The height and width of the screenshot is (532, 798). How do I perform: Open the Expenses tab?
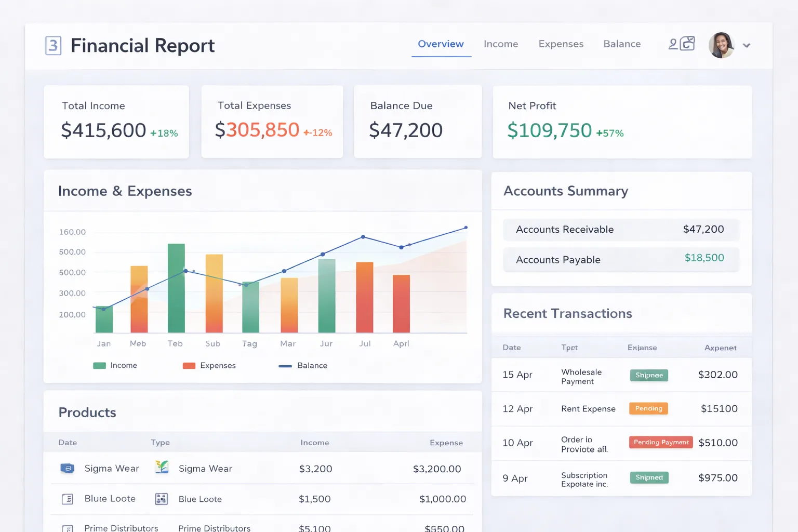coord(561,44)
